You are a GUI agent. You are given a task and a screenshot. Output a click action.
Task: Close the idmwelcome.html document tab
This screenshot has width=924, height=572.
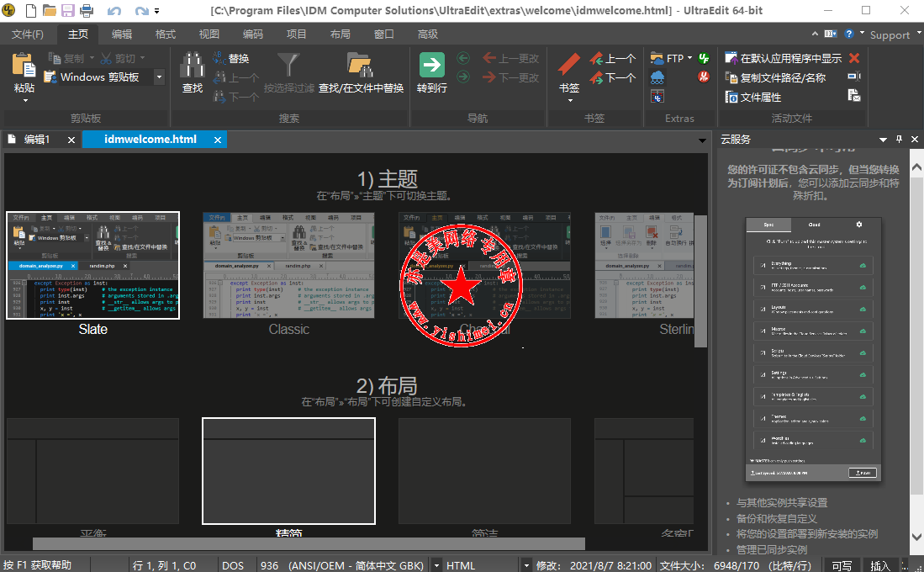click(x=218, y=140)
